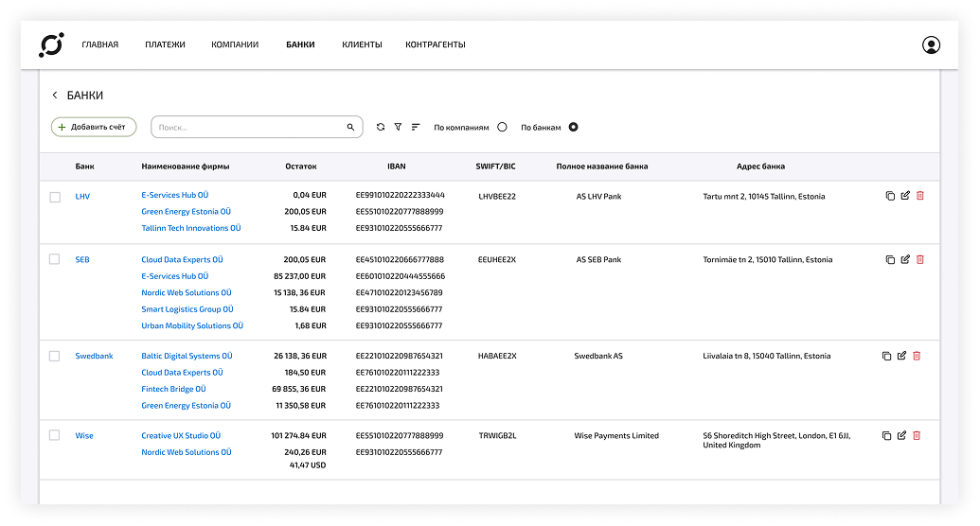The height and width of the screenshot is (526, 980).
Task: Click IBAN EE991010220222333444
Action: click(400, 195)
